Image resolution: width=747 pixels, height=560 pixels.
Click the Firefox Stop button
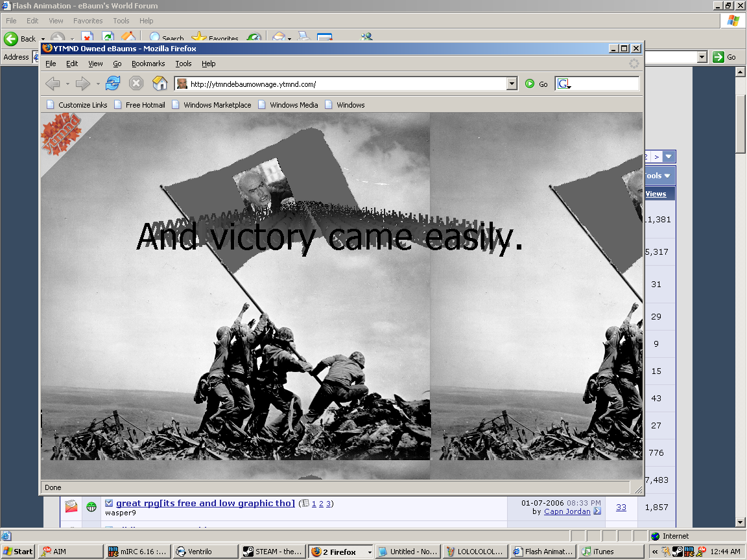(136, 83)
